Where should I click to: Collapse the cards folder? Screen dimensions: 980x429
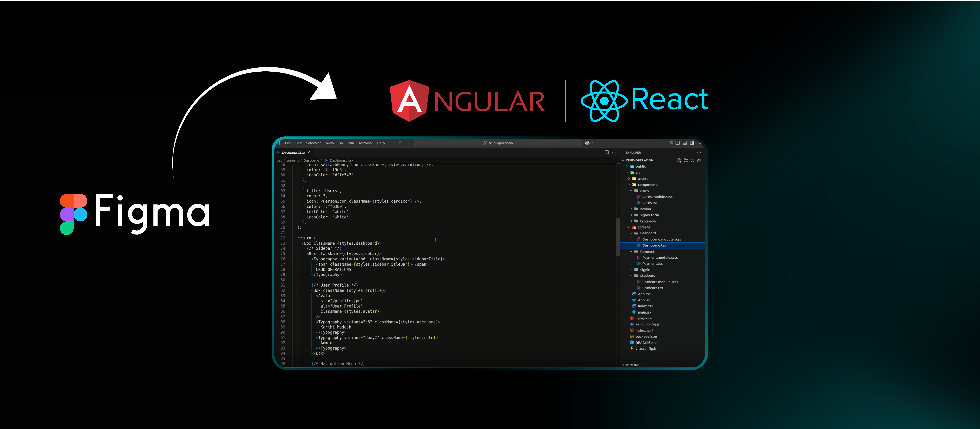[x=663, y=191]
